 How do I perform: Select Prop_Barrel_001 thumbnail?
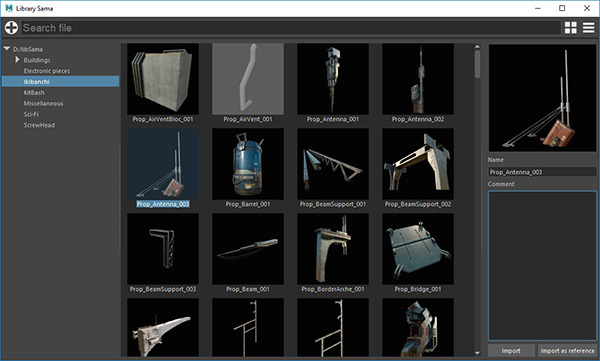(248, 163)
